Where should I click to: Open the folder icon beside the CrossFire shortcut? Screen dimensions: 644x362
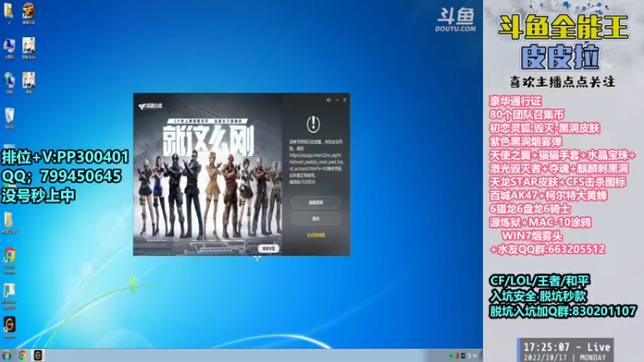pos(9,12)
